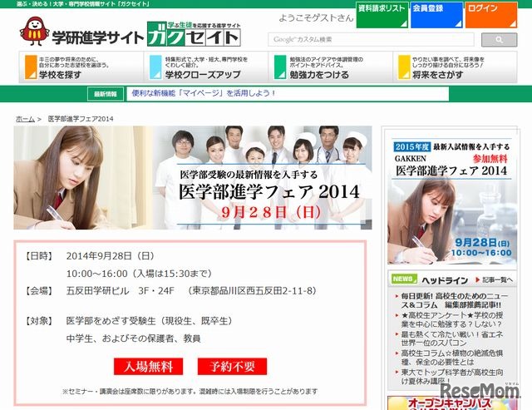532x410 pixels.
Task: Open the 学校クローズアップ menu
Action: point(206,67)
